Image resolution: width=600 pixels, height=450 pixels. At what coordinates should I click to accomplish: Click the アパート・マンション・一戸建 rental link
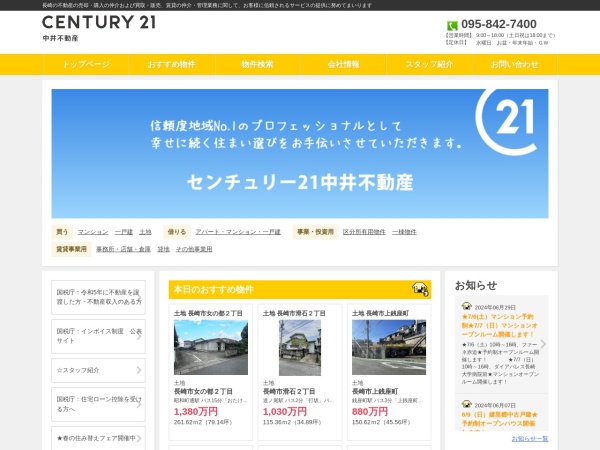(238, 232)
